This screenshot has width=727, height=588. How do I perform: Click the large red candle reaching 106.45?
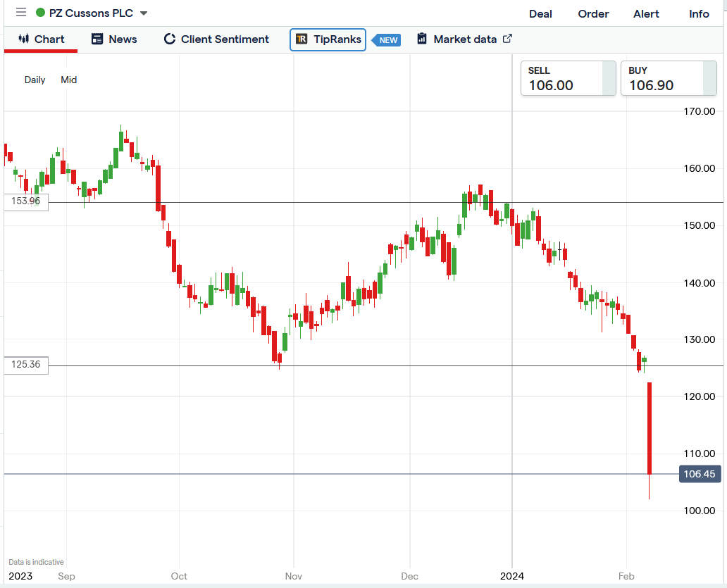(650, 428)
